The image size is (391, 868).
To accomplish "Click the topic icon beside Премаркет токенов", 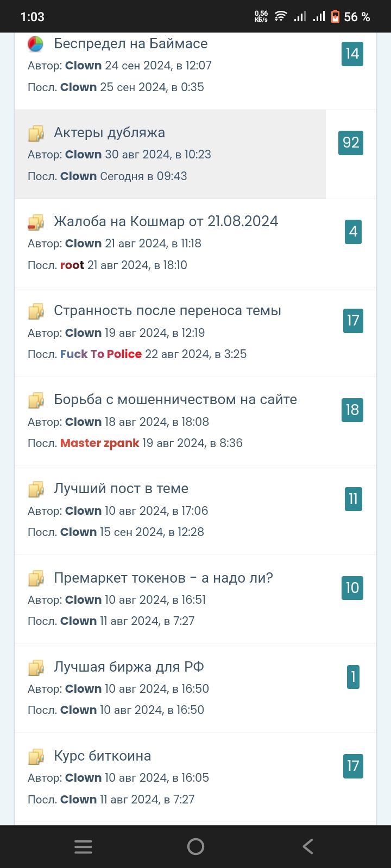I will [36, 578].
